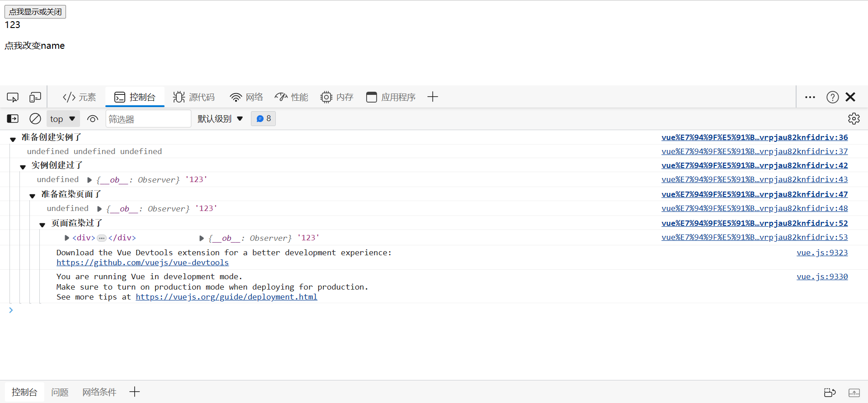
Task: Open the DevTools three-dot customize menu
Action: coord(810,97)
